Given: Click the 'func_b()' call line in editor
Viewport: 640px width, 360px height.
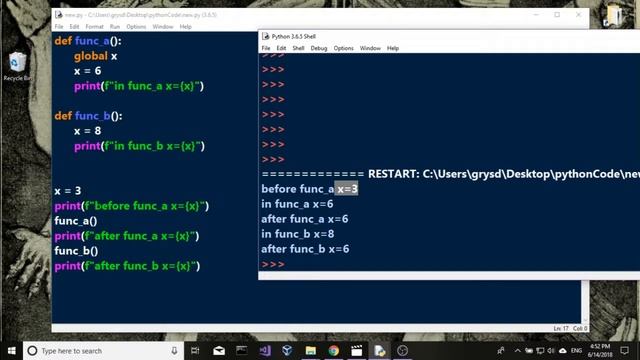Looking at the screenshot, I should [x=76, y=251].
